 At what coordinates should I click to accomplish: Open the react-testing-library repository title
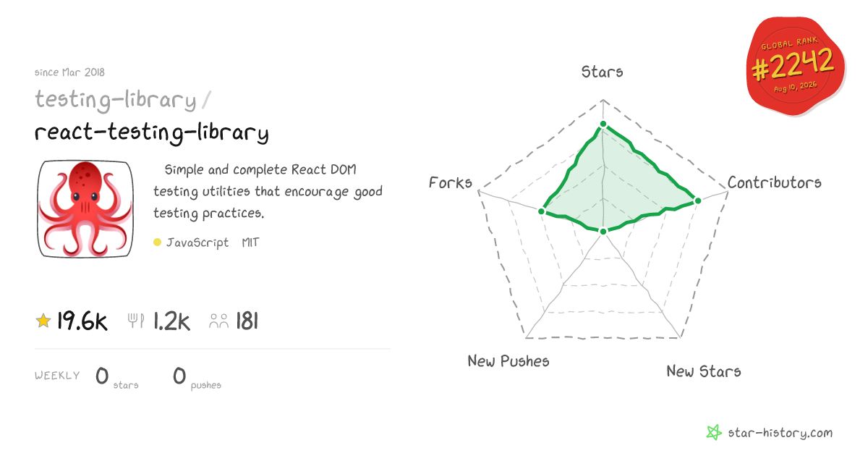click(152, 132)
